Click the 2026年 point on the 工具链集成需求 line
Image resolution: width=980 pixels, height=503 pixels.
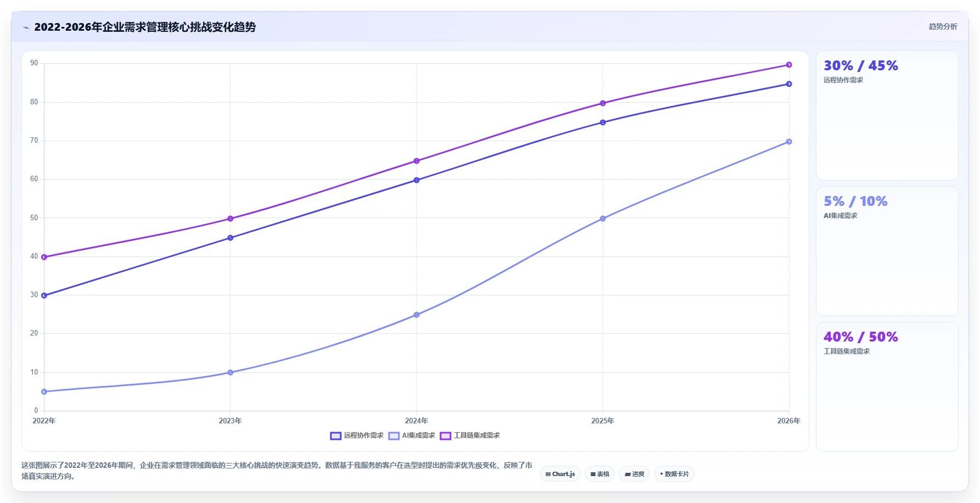point(789,65)
